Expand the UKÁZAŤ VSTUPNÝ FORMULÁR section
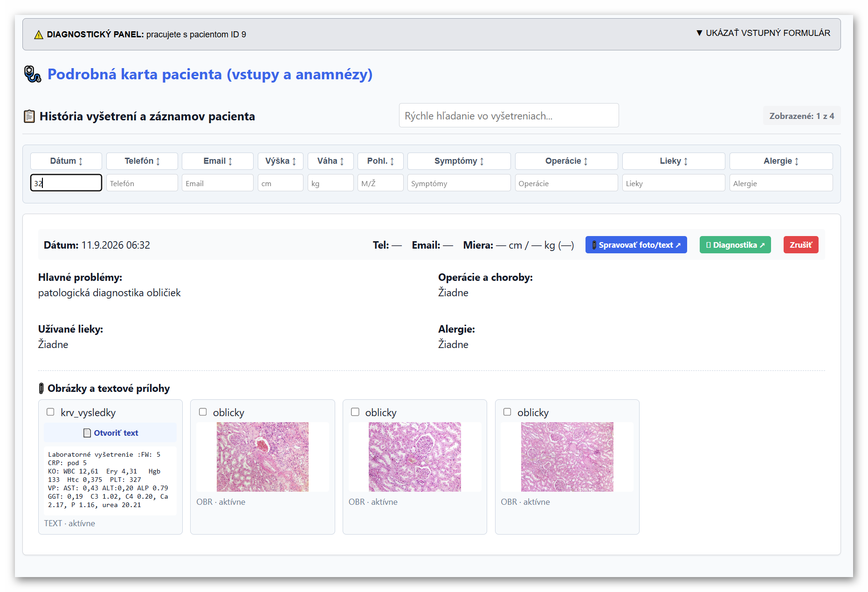Viewport: 868px width, 592px height. 763,33
